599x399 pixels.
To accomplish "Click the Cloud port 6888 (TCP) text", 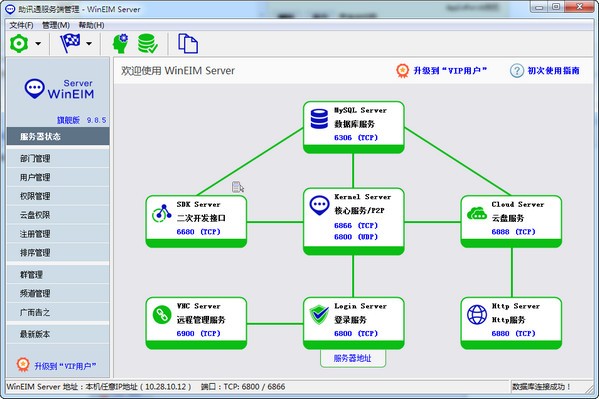I will coord(513,232).
